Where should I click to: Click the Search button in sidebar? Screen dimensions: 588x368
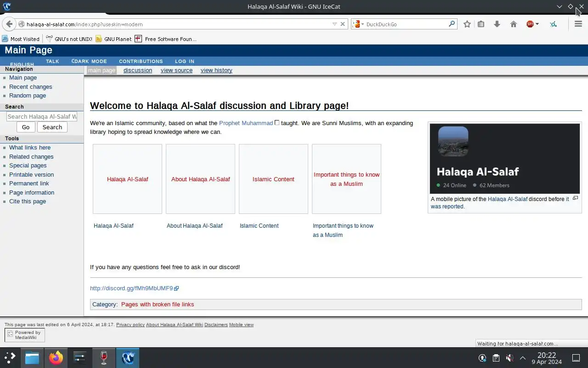click(52, 127)
